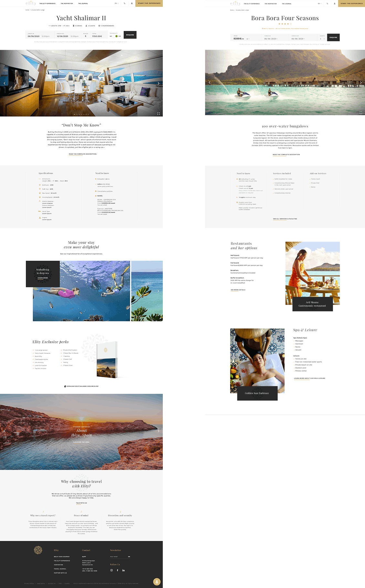Click Discover The Area on Ibiza banner
This screenshot has height=588, width=365.
(81, 442)
